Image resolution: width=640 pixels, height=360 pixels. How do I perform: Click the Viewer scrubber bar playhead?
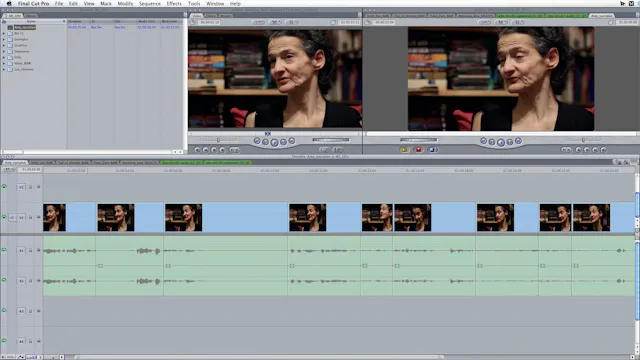coord(268,133)
